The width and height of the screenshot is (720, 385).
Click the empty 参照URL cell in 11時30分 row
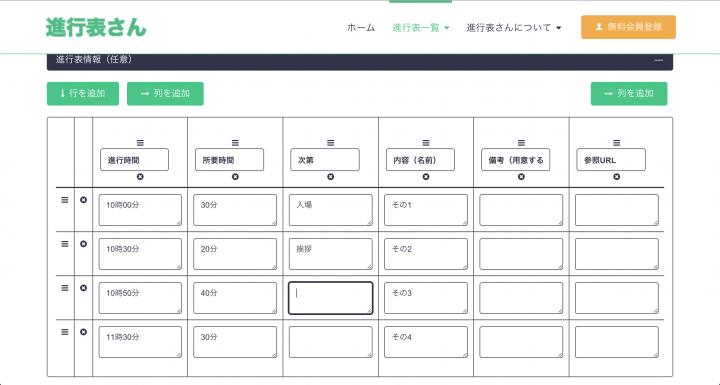[617, 342]
